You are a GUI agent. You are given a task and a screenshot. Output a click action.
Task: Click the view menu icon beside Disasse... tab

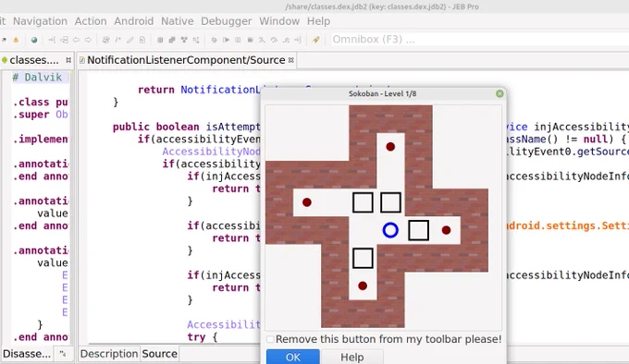click(63, 354)
